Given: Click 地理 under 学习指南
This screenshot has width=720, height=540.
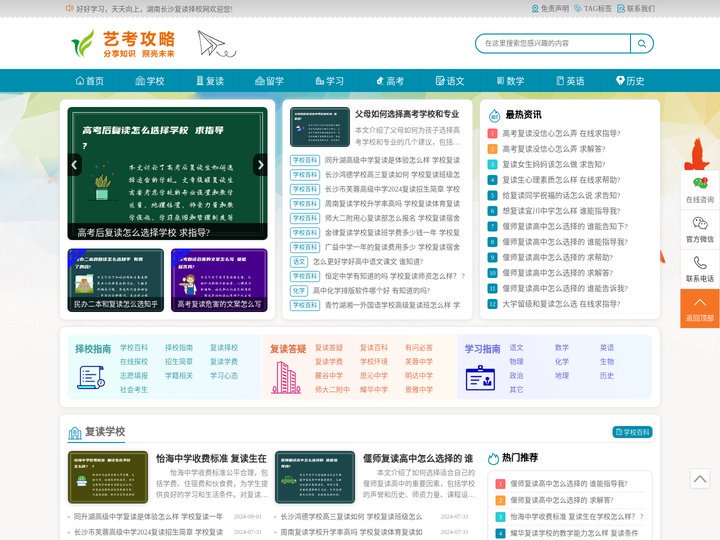Looking at the screenshot, I should coord(562,376).
